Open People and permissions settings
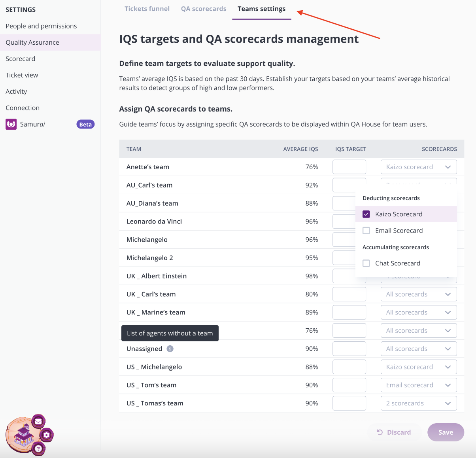This screenshot has height=458, width=476. (x=41, y=26)
